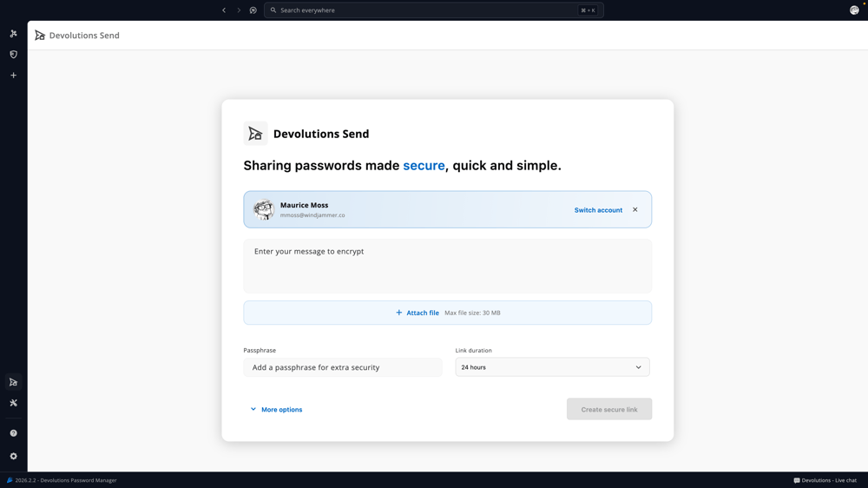Open Devolutions Send from the sidebar
The width and height of the screenshot is (868, 488).
pyautogui.click(x=13, y=382)
